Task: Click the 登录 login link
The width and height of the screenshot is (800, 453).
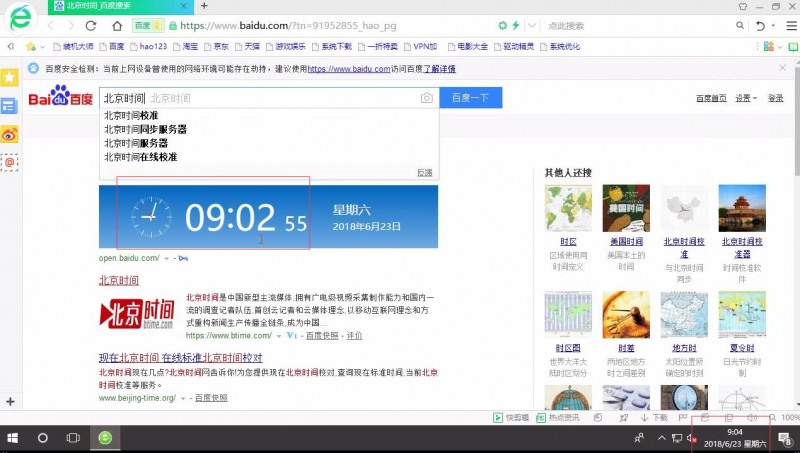Action: tap(776, 98)
